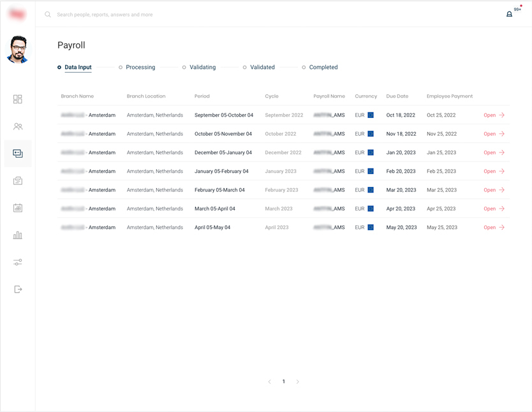Open the dashboard grid icon in sidebar

coord(18,99)
